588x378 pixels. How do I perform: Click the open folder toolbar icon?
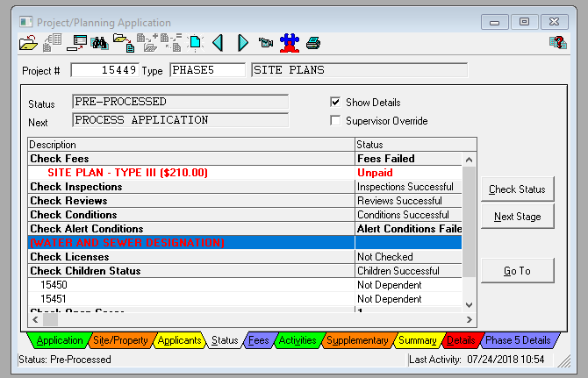tap(28, 43)
